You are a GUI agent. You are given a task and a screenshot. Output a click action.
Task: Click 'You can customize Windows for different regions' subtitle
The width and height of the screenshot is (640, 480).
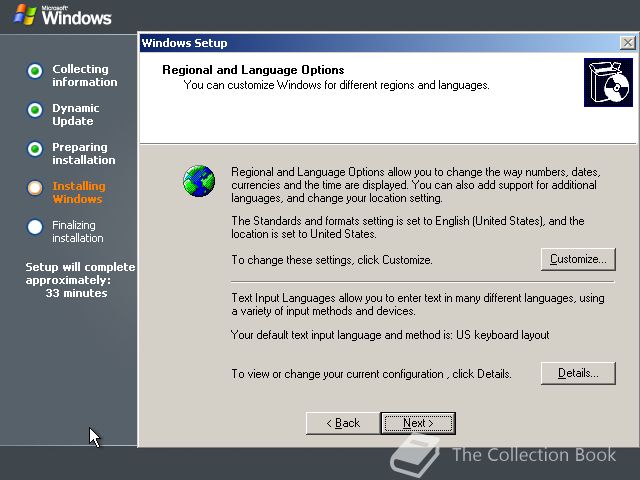[x=336, y=85]
